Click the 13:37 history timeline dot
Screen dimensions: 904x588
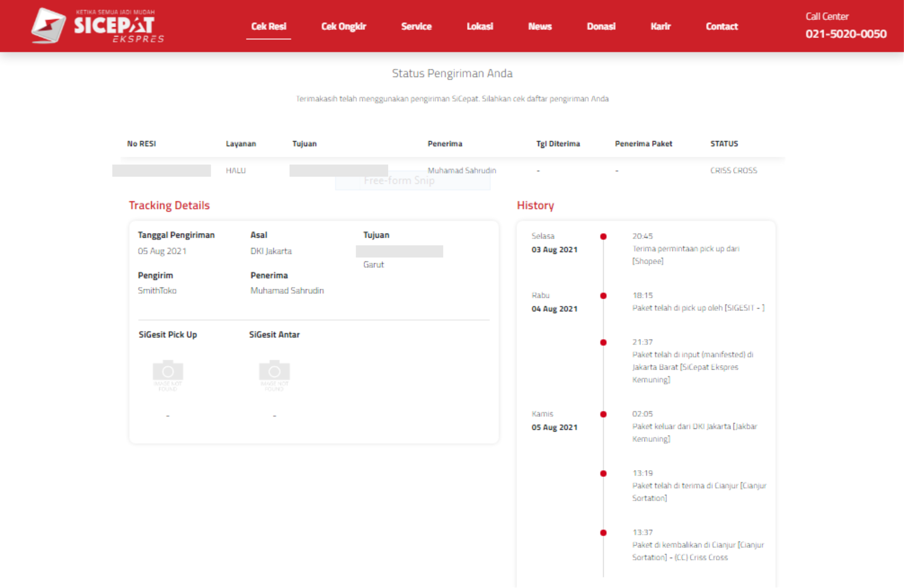click(x=603, y=533)
